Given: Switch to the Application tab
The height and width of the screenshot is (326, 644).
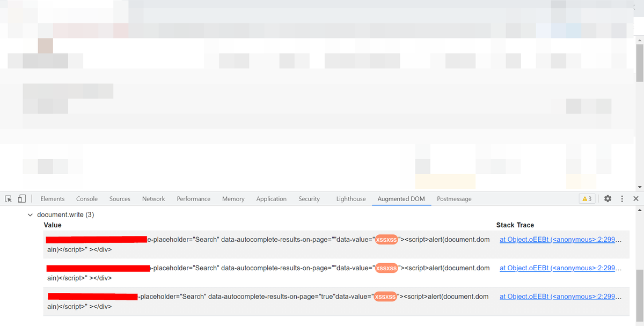Looking at the screenshot, I should pyautogui.click(x=272, y=199).
